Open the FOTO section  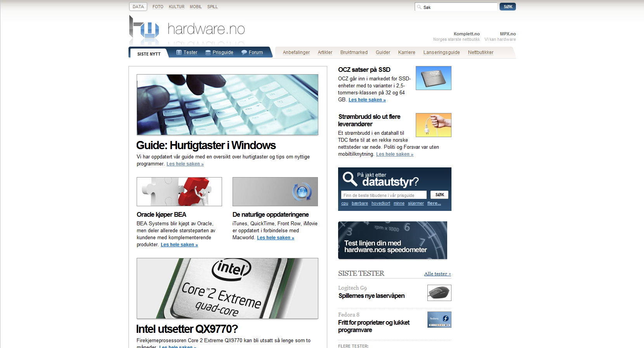pyautogui.click(x=158, y=7)
